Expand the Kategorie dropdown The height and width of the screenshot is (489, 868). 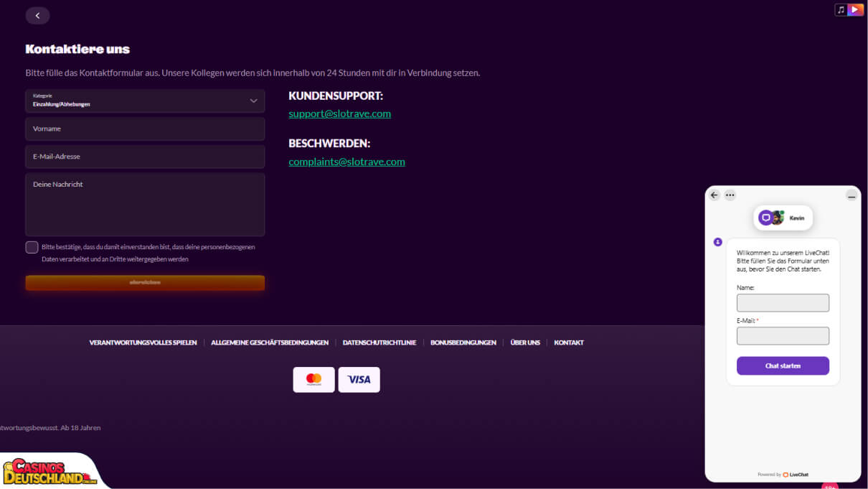pyautogui.click(x=145, y=101)
